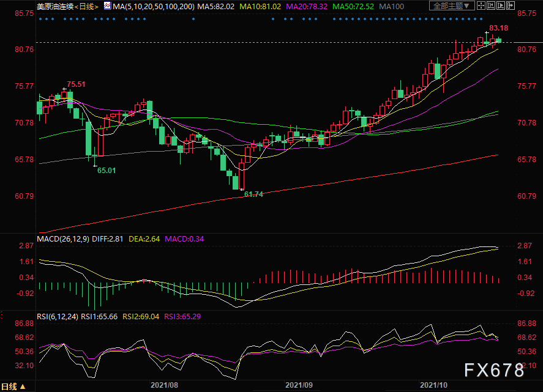This screenshot has height=392, width=543.
Task: Click the RSI3:65.29 value
Action: tap(182, 316)
